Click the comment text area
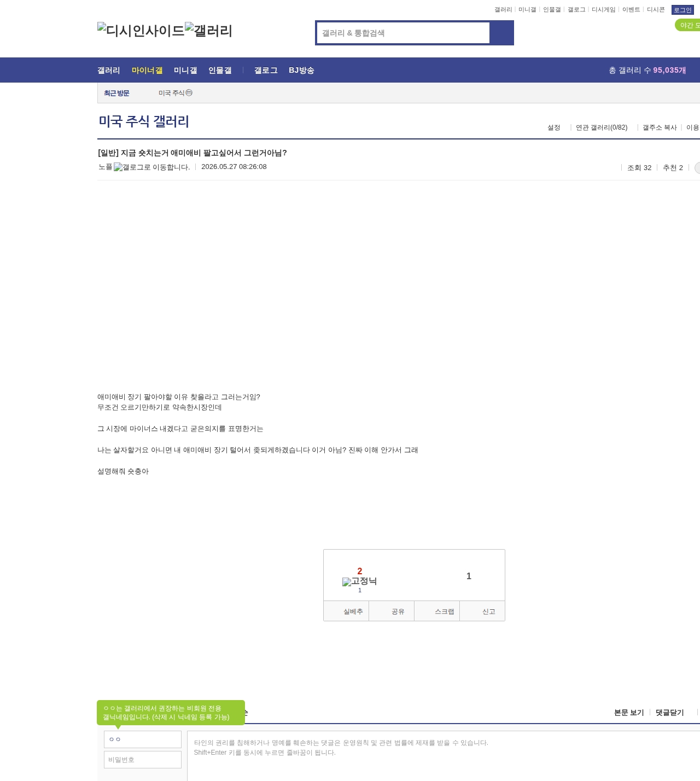 coord(444,756)
